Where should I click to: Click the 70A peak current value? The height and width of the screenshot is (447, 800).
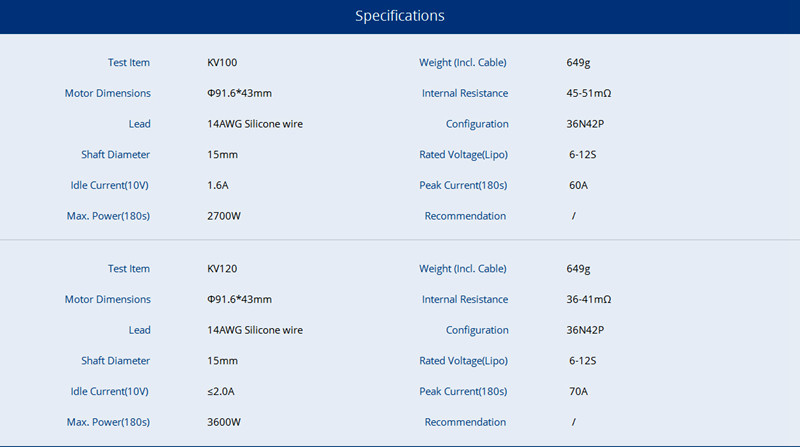(x=578, y=392)
